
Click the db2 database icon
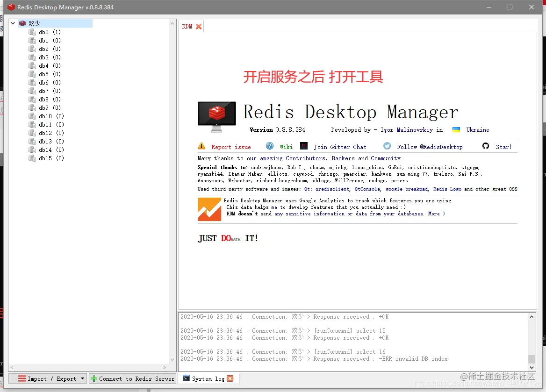[x=32, y=49]
